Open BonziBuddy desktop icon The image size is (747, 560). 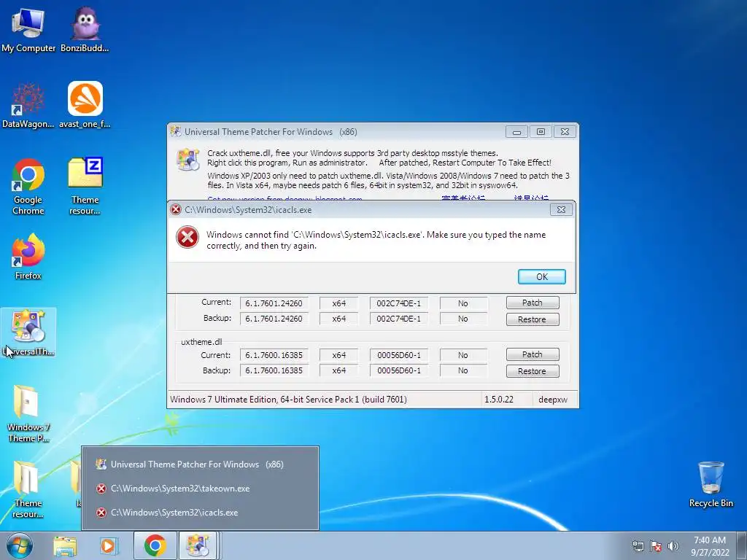pyautogui.click(x=85, y=29)
